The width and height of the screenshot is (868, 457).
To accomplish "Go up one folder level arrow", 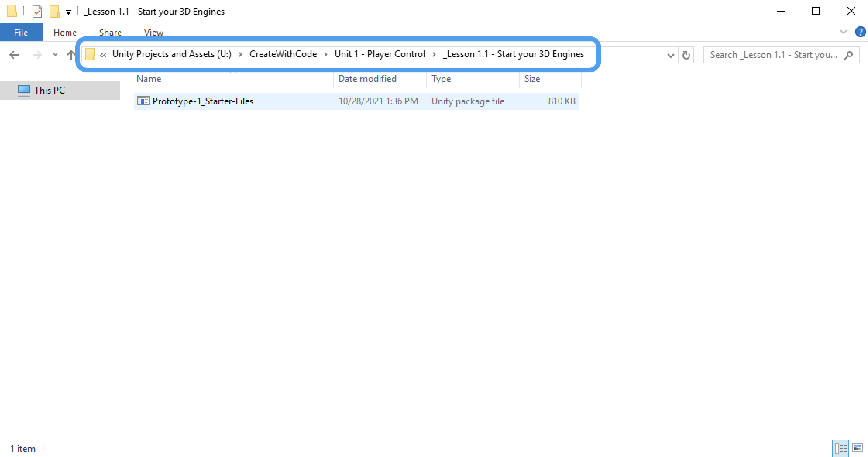I will click(x=71, y=55).
